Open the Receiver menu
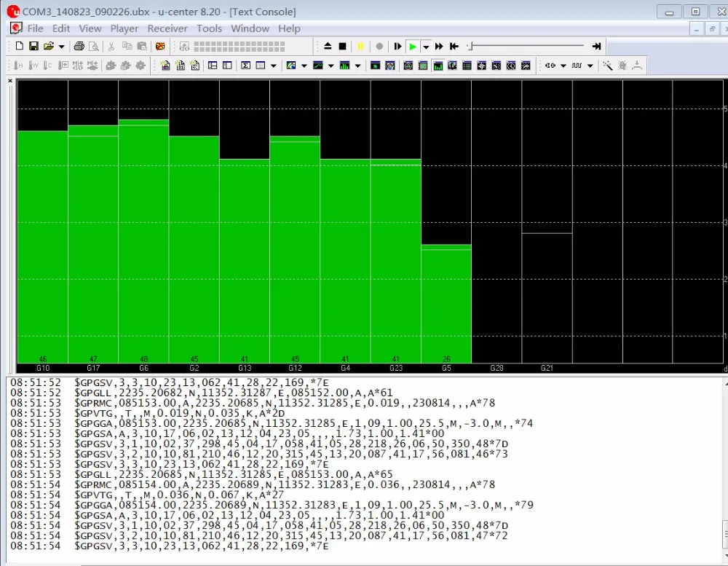This screenshot has width=728, height=566. [167, 28]
